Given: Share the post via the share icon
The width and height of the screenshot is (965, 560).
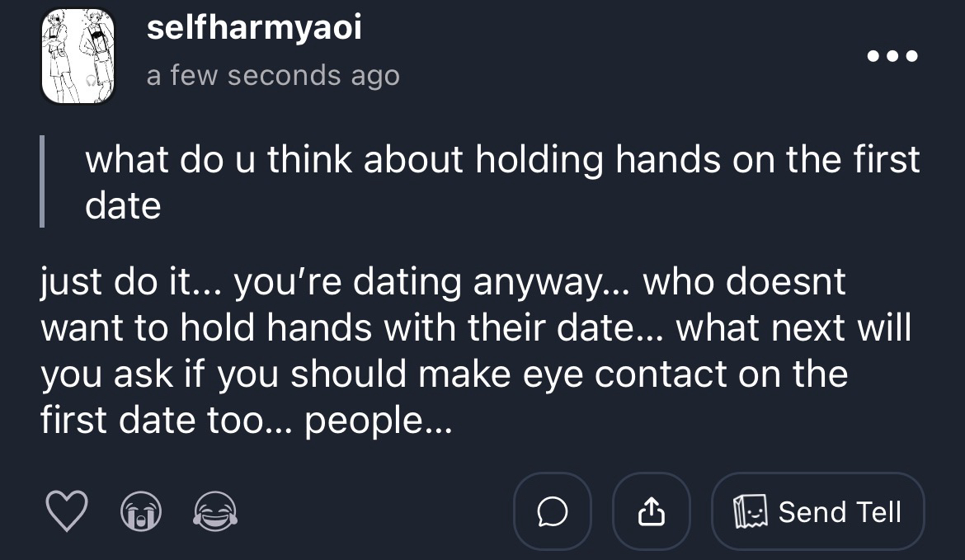Looking at the screenshot, I should tap(651, 511).
